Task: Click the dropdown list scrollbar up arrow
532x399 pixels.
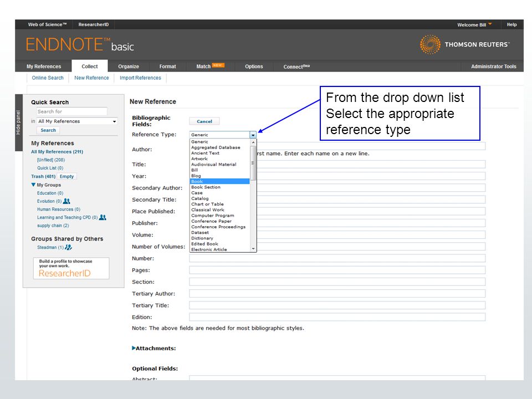Action: pos(253,142)
